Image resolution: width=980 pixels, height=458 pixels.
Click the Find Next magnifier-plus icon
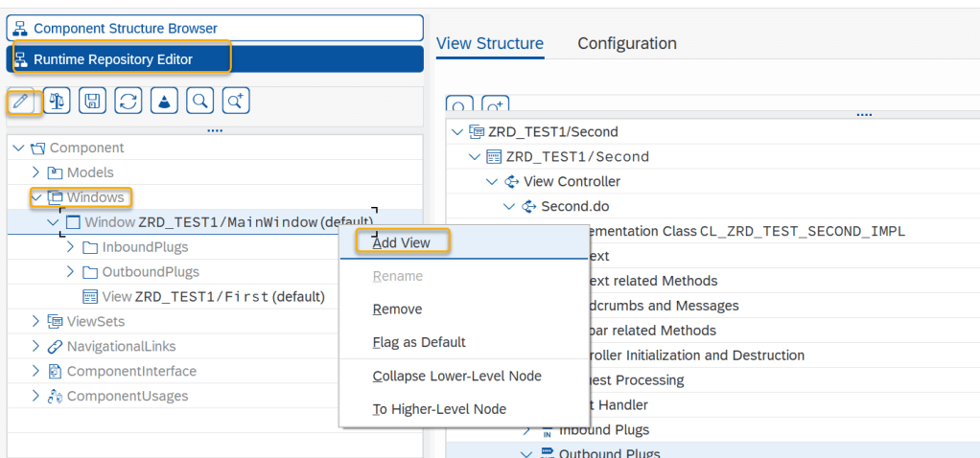tap(236, 100)
